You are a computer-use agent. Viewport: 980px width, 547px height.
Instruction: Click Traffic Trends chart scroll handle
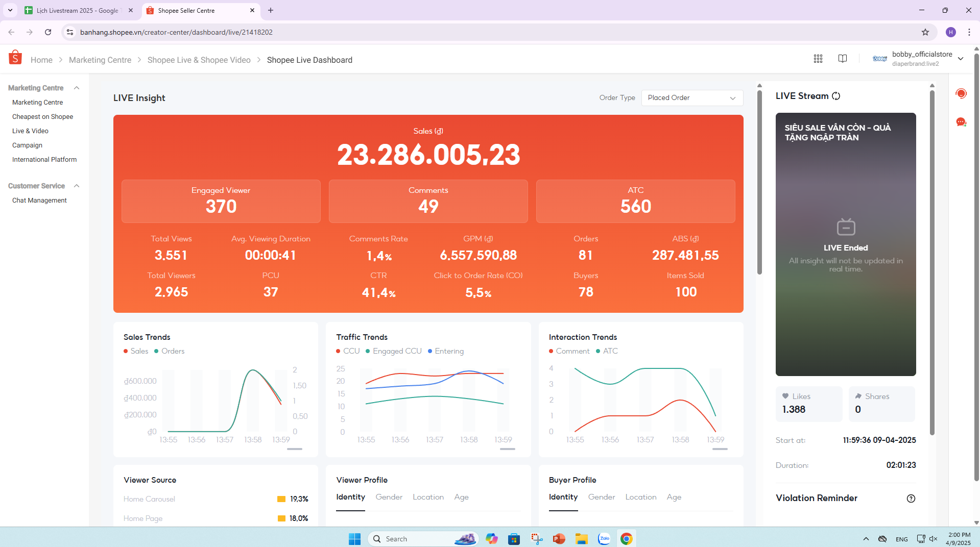[x=507, y=449]
